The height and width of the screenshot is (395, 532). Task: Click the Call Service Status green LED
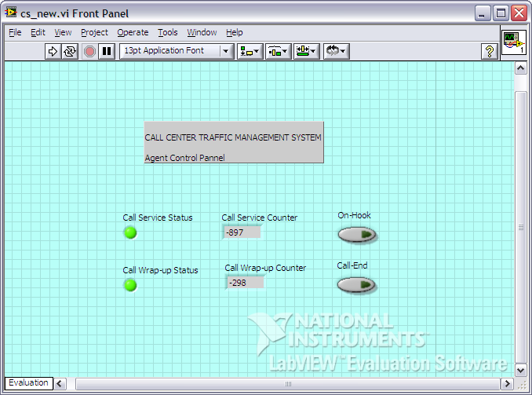coord(130,232)
